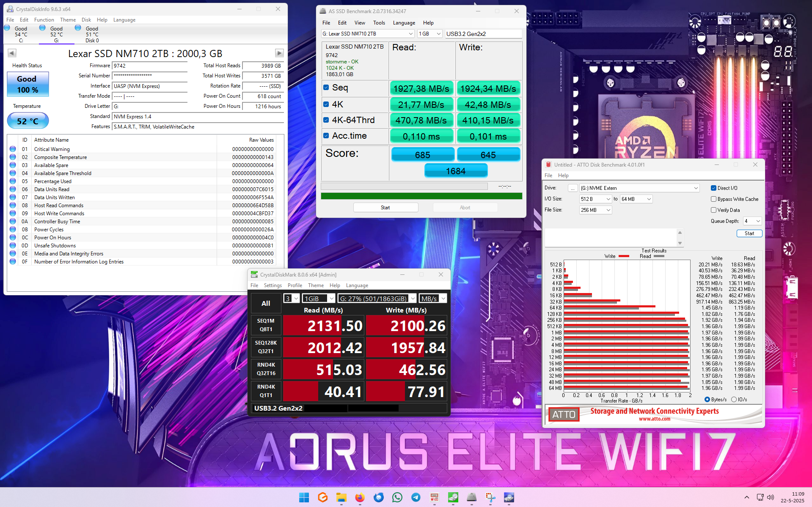The width and height of the screenshot is (812, 507).
Task: Open the Disk menu in CrystalDiskInfo
Action: (86, 20)
